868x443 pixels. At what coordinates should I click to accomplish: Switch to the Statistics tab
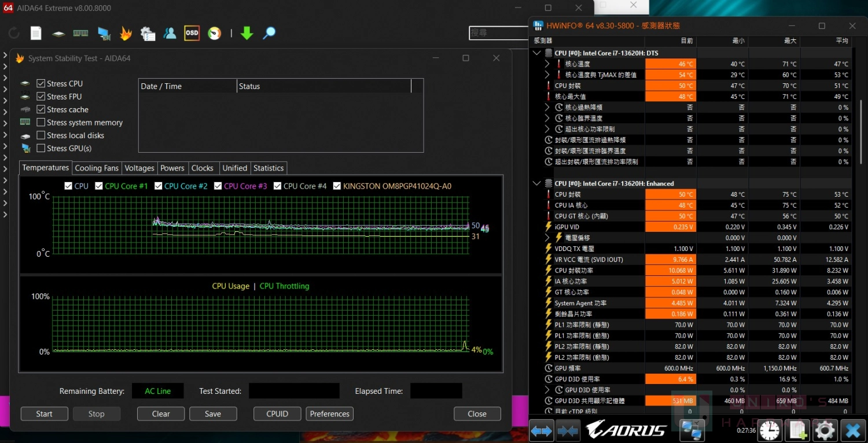[x=269, y=168]
